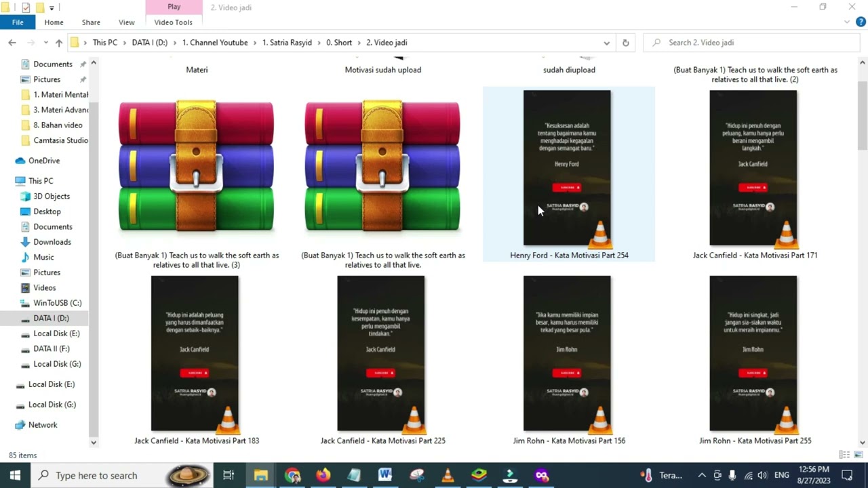868x488 pixels.
Task: Switch to the Share ribbon tab
Action: pyautogui.click(x=91, y=22)
